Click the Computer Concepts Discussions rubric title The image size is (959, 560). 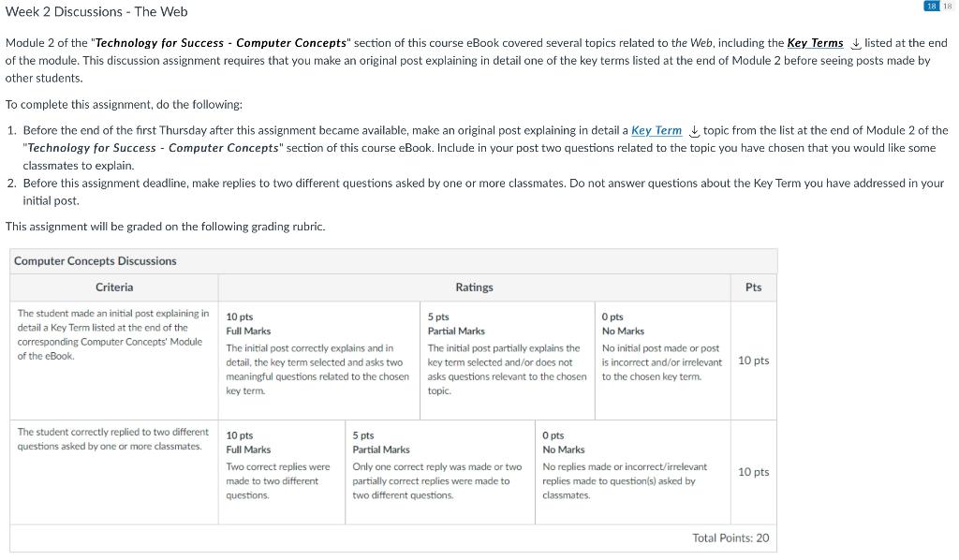96,261
